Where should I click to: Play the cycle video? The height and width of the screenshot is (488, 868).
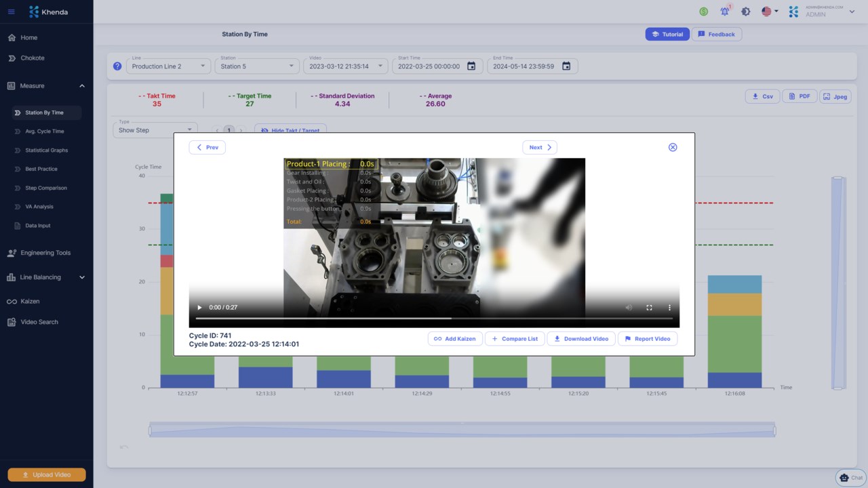pyautogui.click(x=199, y=308)
